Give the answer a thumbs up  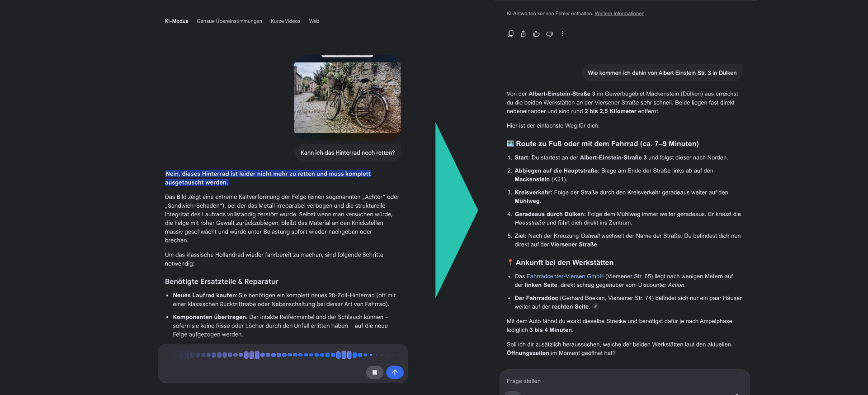pos(536,34)
